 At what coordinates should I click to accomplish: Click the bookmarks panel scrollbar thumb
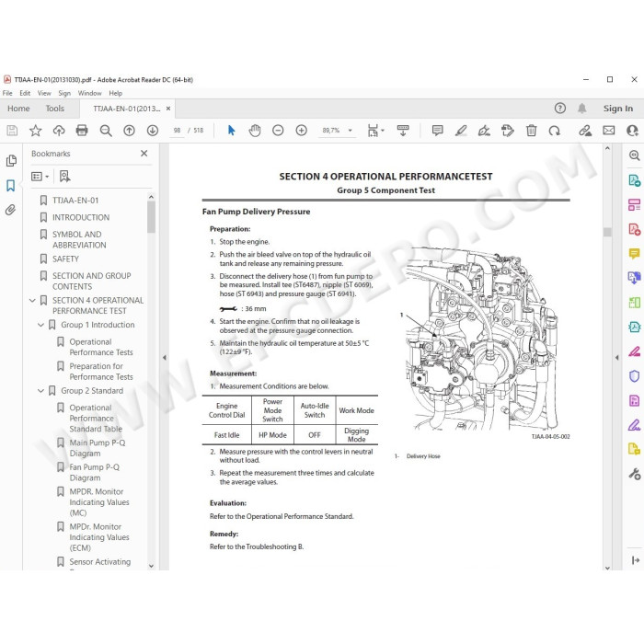click(x=151, y=217)
